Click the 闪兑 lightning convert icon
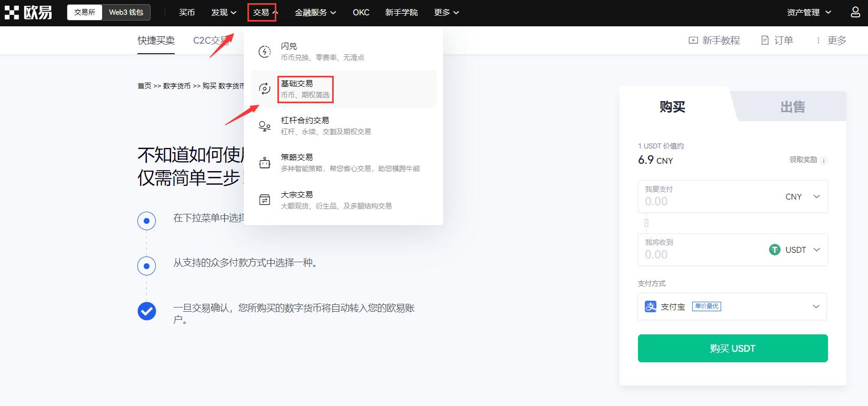Screen dimensions: 868x406 [x=265, y=52]
